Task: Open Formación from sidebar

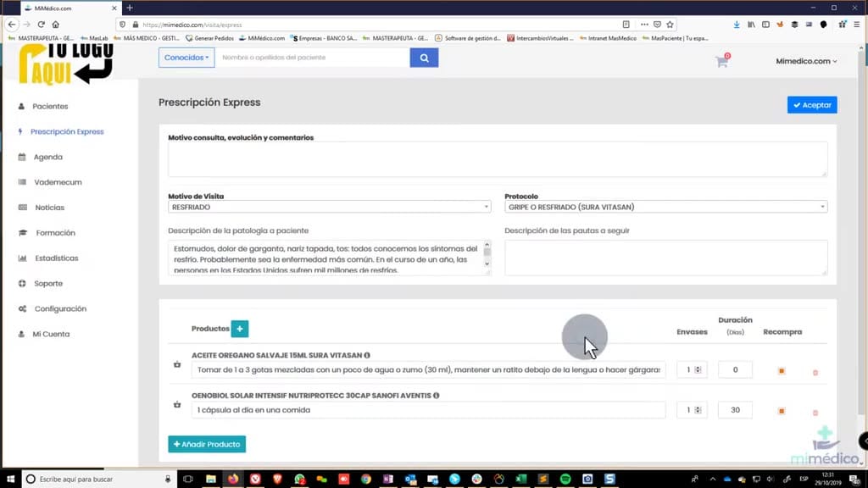Action: [x=55, y=233]
